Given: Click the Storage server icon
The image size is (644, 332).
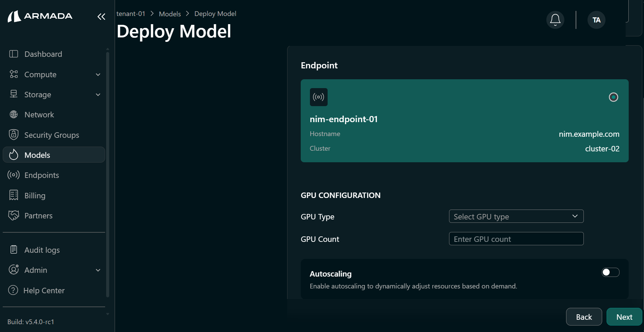Looking at the screenshot, I should pyautogui.click(x=14, y=94).
